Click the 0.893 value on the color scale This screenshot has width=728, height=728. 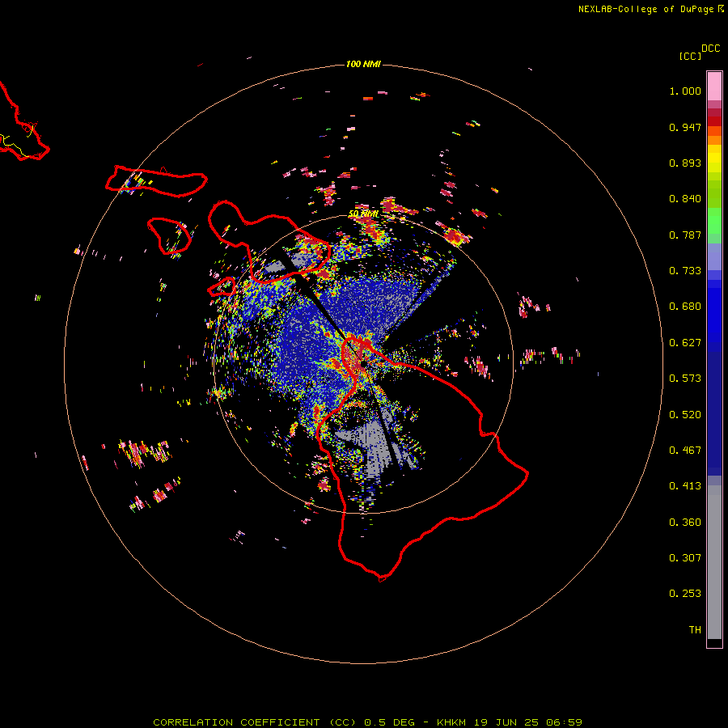pos(685,163)
